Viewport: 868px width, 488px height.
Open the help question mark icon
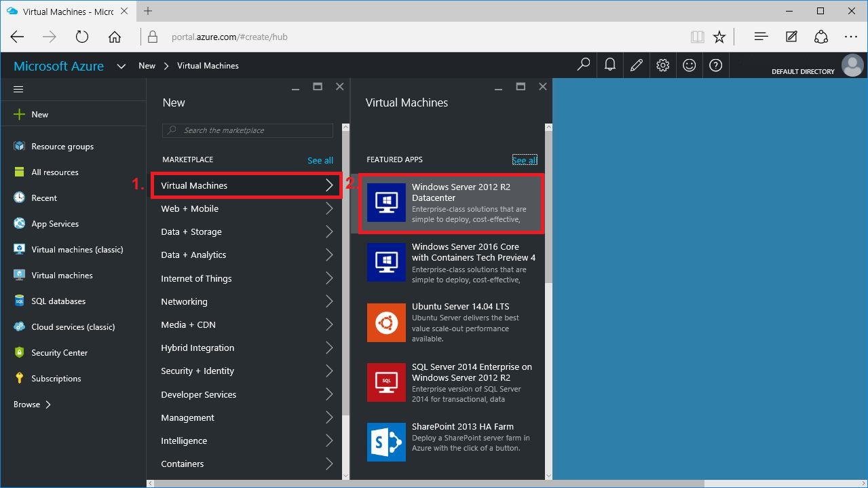[715, 65]
